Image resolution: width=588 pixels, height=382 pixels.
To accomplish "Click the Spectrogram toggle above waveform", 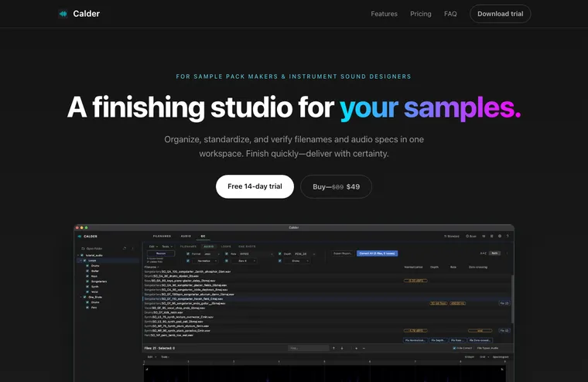I will 501,357.
